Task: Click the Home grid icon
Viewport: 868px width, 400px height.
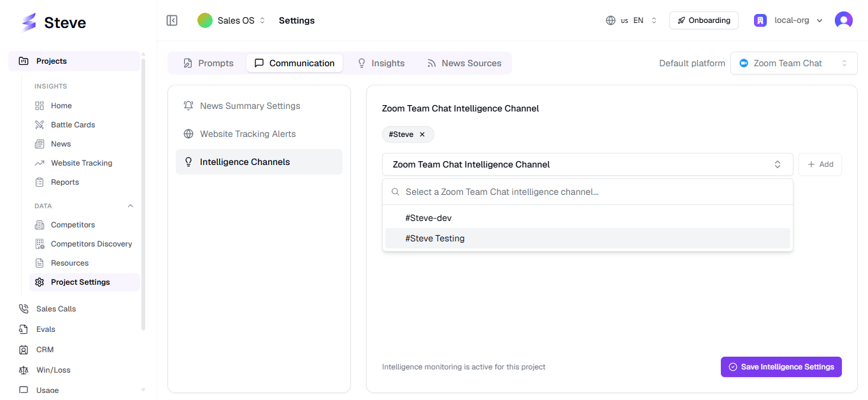Action: pos(39,106)
